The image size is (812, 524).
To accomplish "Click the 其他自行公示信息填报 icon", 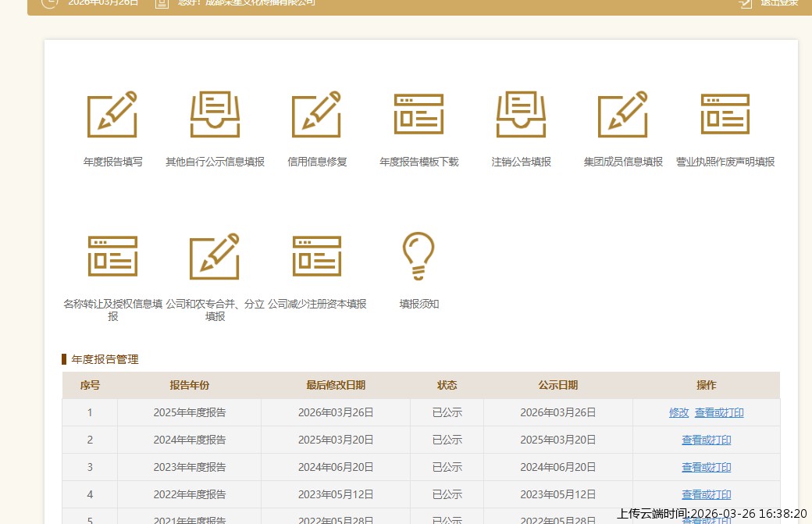I will [215, 115].
